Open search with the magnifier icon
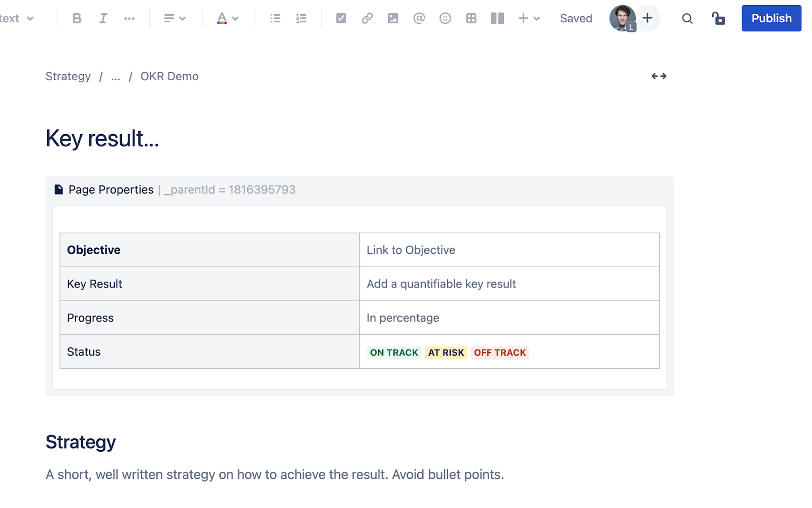Image resolution: width=812 pixels, height=508 pixels. tap(687, 18)
